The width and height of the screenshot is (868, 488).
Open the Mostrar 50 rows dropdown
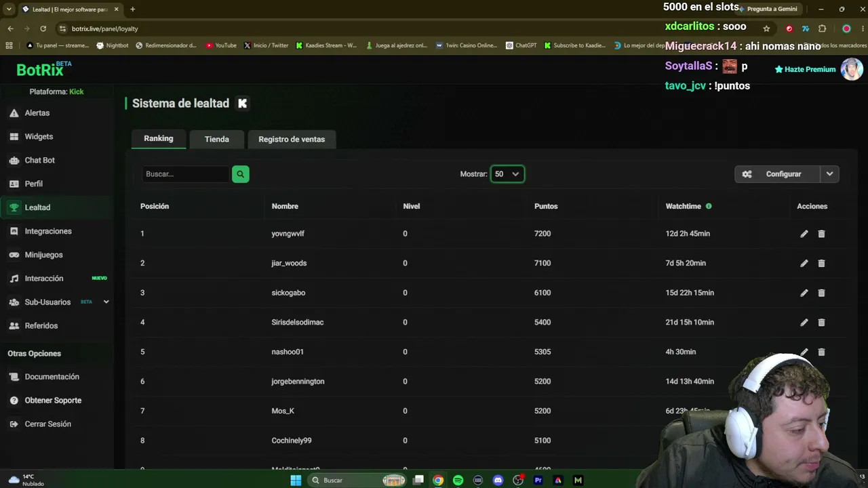[x=507, y=174]
